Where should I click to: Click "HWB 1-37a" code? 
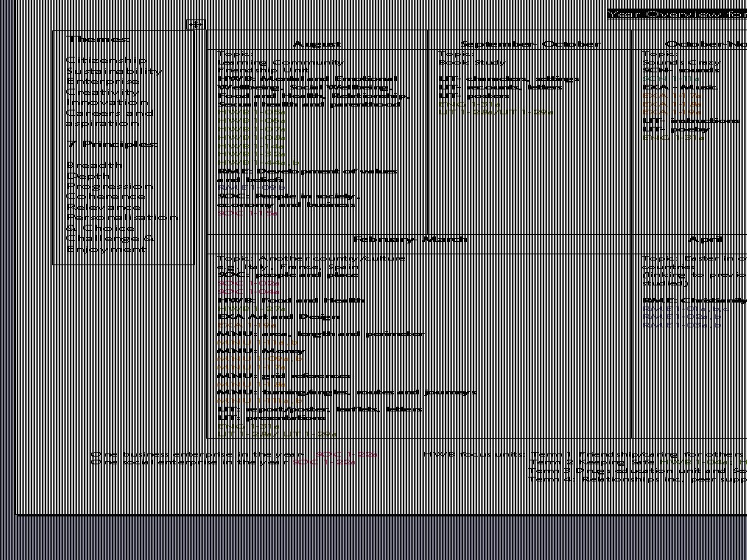(251, 309)
